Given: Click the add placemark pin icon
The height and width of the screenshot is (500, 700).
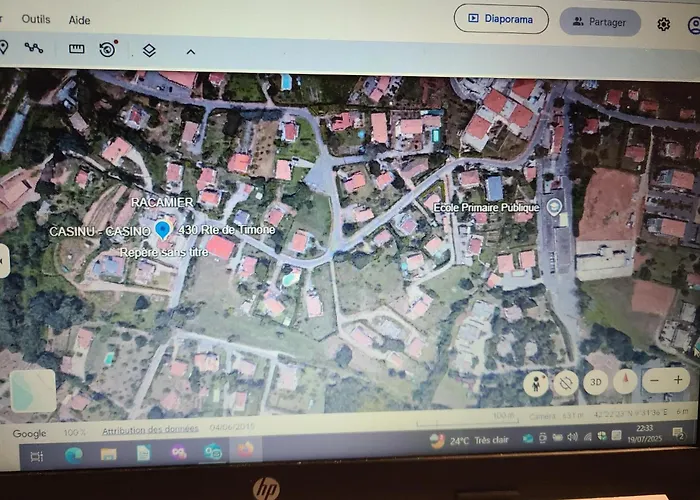Looking at the screenshot, I should (x=4, y=47).
